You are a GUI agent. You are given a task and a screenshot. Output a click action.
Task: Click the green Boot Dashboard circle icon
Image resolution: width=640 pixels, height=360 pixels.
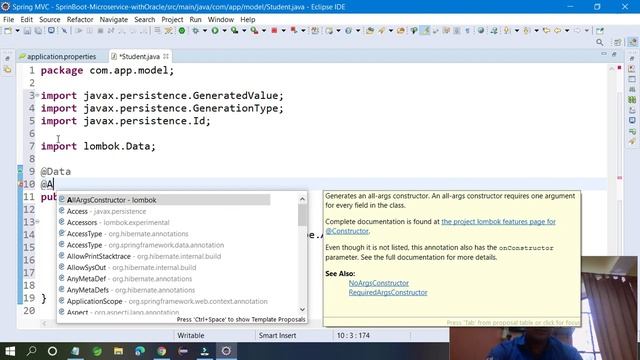(182, 31)
